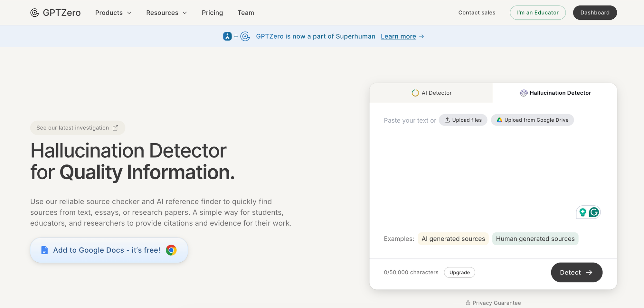Open the Products menu
Viewport: 644px width, 308px height.
click(x=113, y=13)
